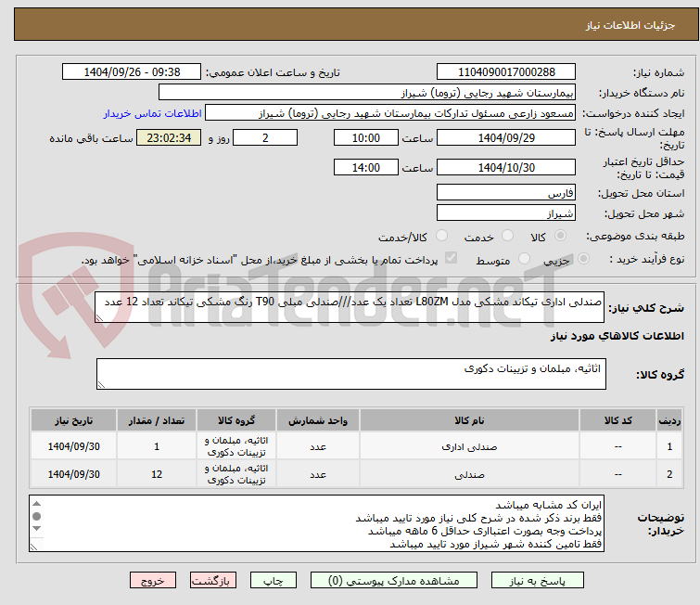The image size is (700, 605).
Task: Click the date 1404/09/30 in row 1
Action: click(x=73, y=446)
